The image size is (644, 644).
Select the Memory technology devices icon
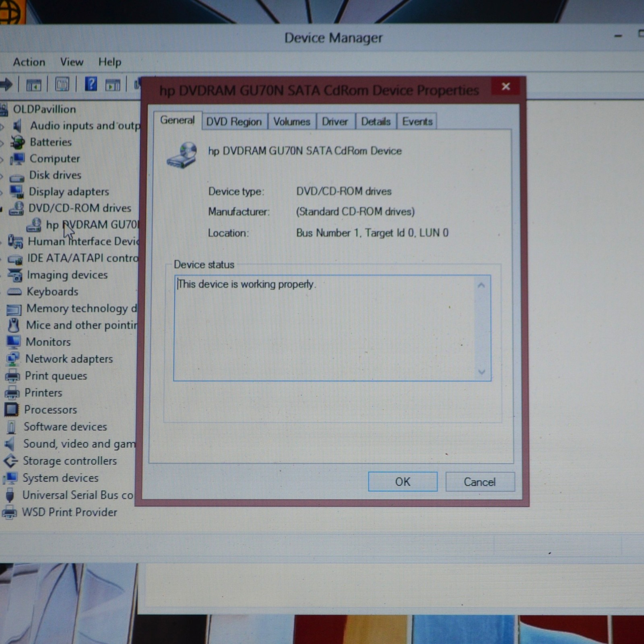14,309
